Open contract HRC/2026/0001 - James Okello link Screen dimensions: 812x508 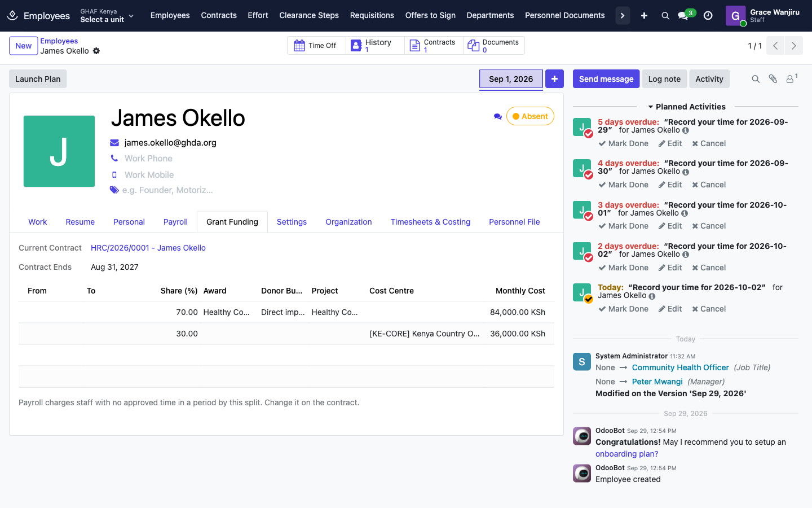click(148, 248)
